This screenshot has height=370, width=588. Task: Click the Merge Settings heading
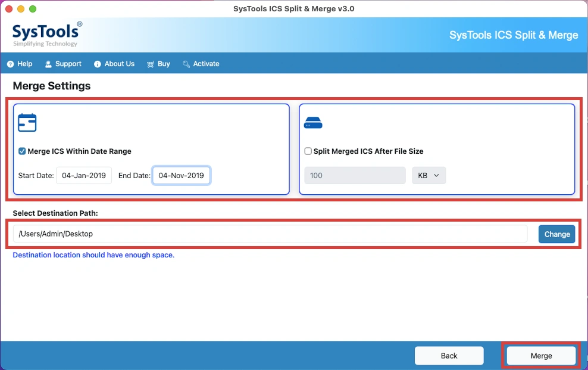point(52,86)
